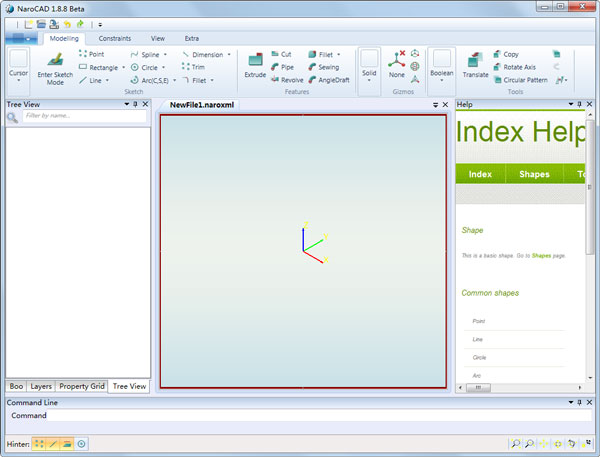Viewport: 600px width, 457px height.
Task: Switch to the Constraints ribbon tab
Action: coord(115,39)
